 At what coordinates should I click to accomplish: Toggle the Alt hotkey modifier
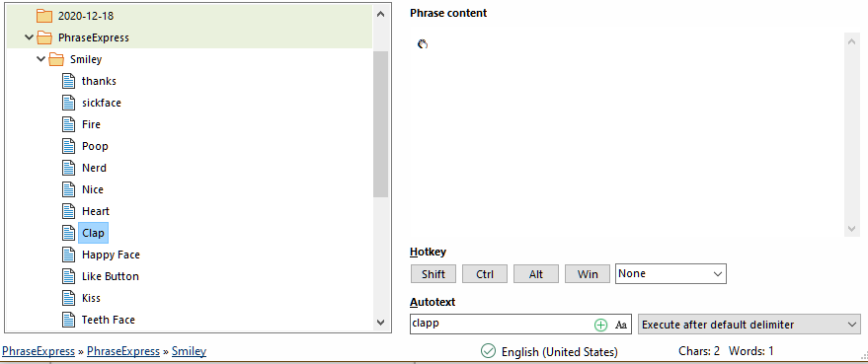coord(536,274)
